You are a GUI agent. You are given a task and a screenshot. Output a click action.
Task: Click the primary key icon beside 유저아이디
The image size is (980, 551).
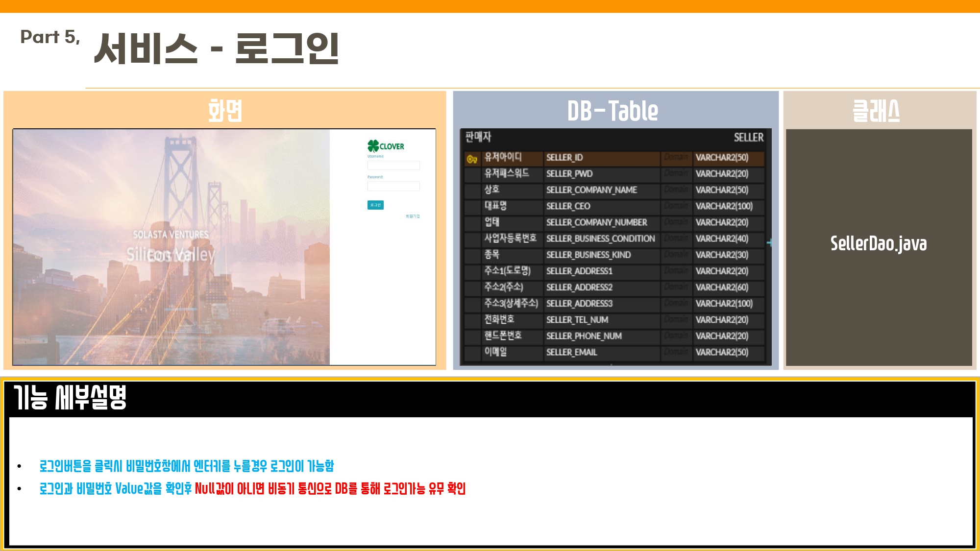point(472,159)
